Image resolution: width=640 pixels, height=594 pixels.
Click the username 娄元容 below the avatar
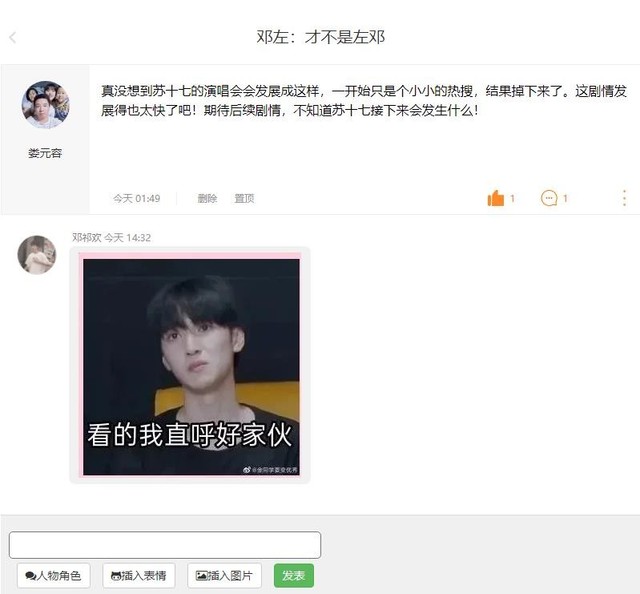45,153
